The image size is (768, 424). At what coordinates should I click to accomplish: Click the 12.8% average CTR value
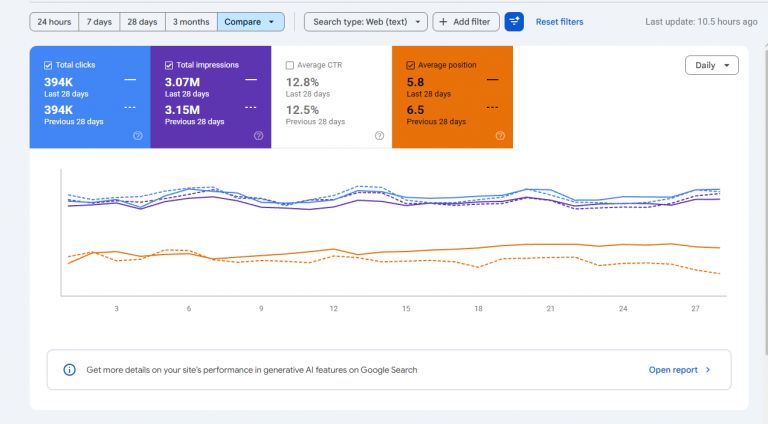pyautogui.click(x=302, y=82)
